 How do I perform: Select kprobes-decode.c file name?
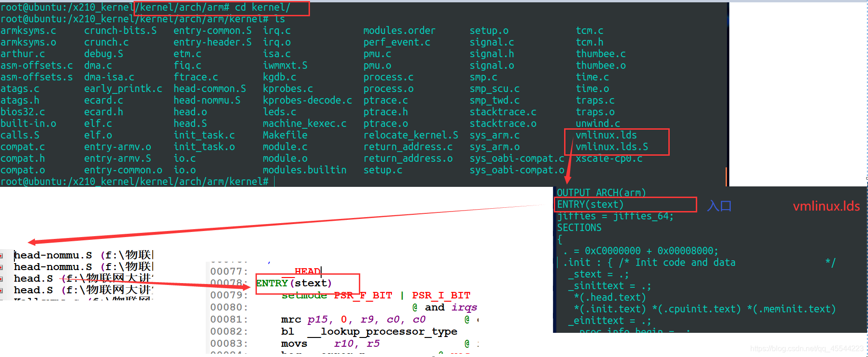[308, 100]
